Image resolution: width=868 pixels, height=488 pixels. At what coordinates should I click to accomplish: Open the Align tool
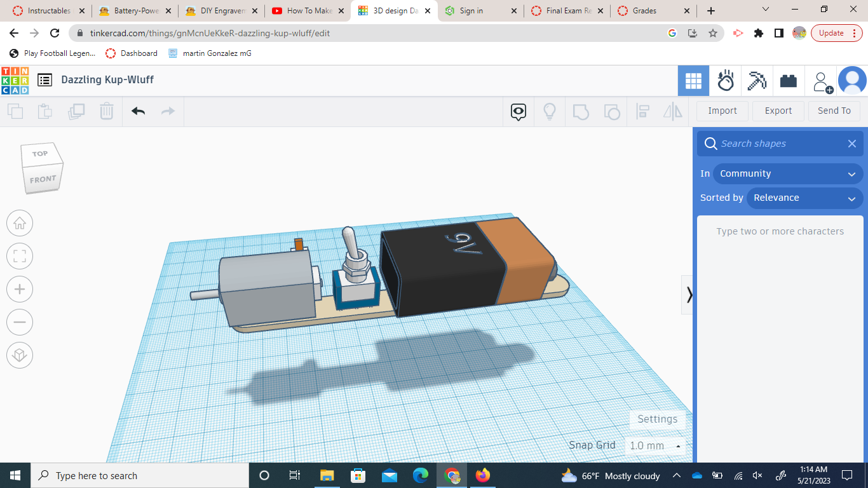[x=642, y=111]
